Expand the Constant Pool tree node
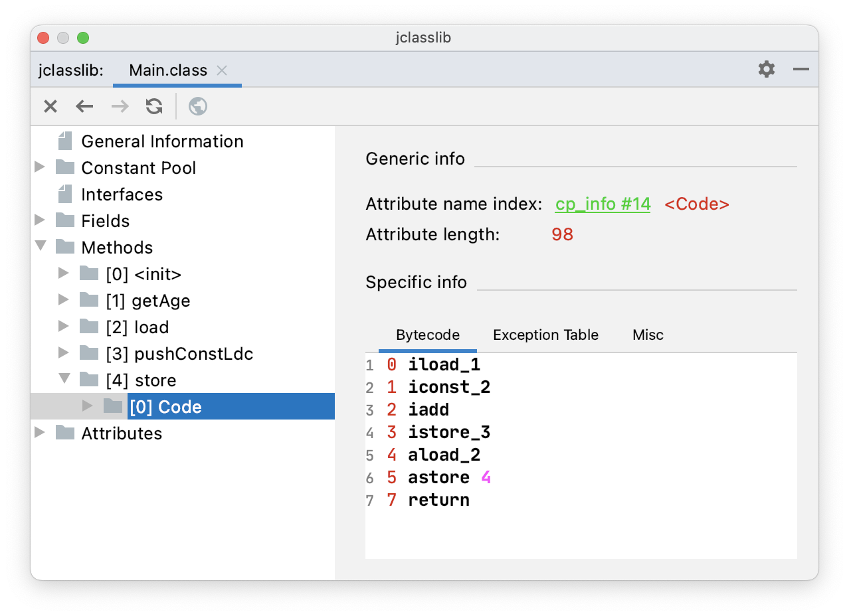Screen dimensions: 849x616 tap(41, 167)
